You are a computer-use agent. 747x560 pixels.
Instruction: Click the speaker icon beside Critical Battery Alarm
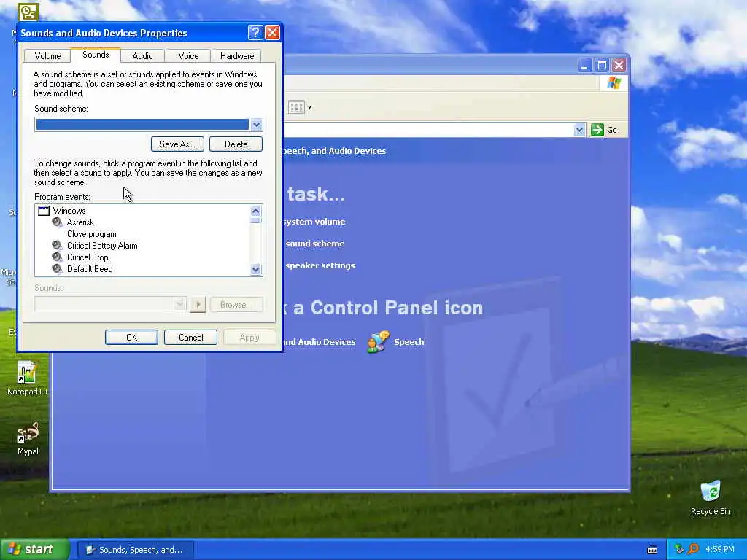click(57, 246)
